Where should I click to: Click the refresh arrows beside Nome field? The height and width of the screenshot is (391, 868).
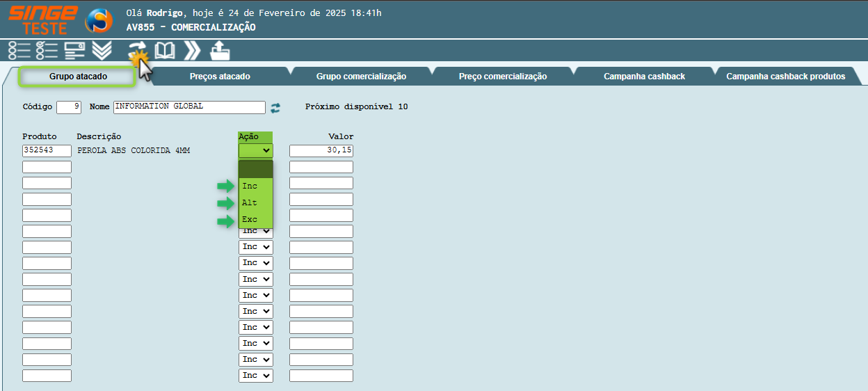click(276, 108)
